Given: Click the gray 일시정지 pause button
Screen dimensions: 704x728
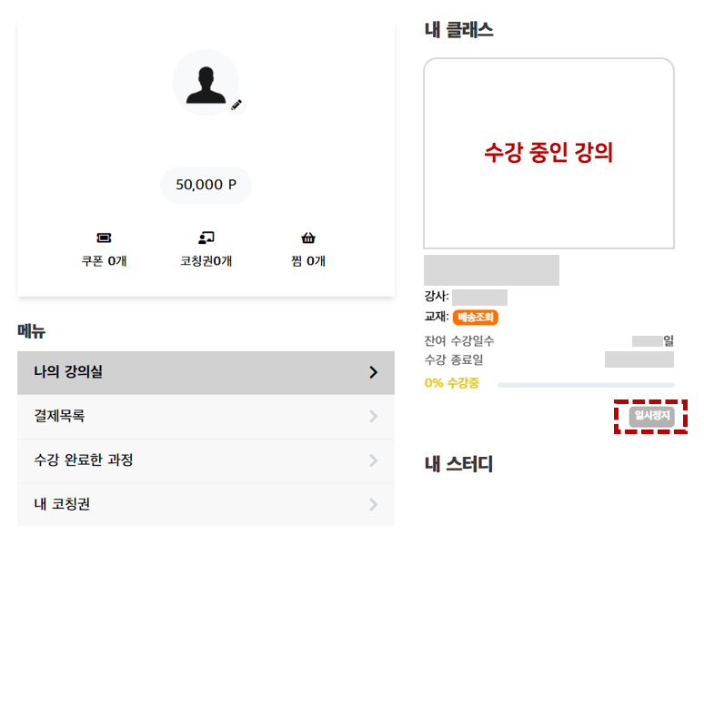Looking at the screenshot, I should click(x=651, y=416).
